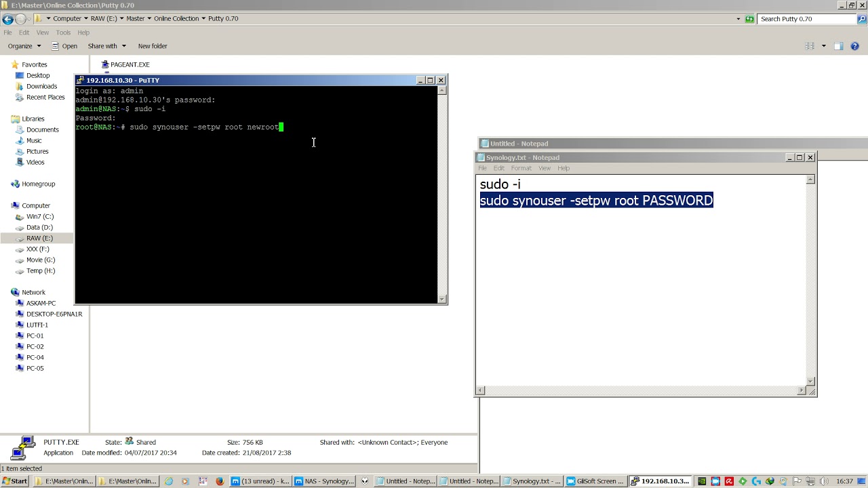Select Downloads under Favorites
Viewport: 868px width, 488px height.
click(x=41, y=86)
